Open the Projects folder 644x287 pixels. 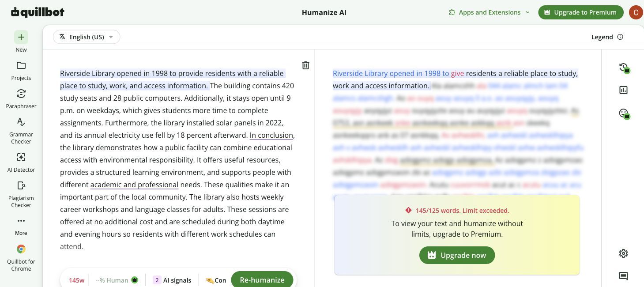[x=21, y=71]
